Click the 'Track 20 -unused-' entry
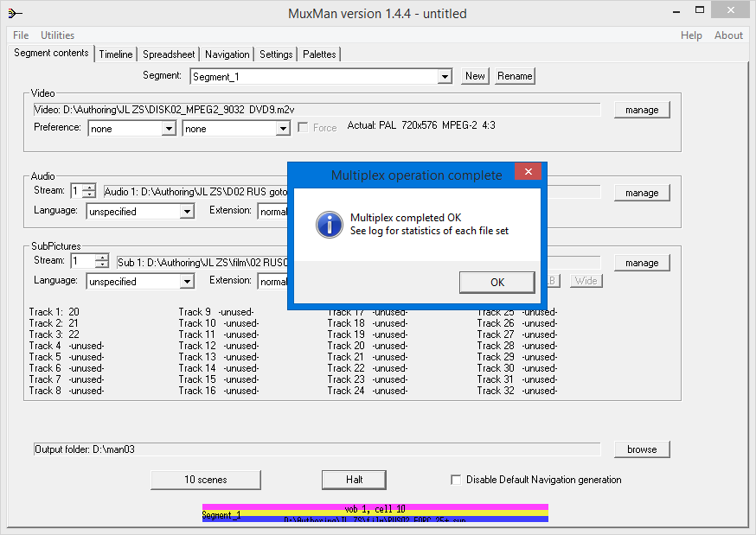756x535 pixels. click(x=368, y=346)
